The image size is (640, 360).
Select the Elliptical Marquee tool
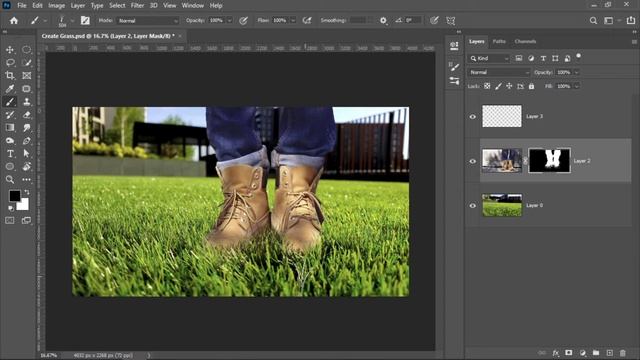click(x=27, y=50)
